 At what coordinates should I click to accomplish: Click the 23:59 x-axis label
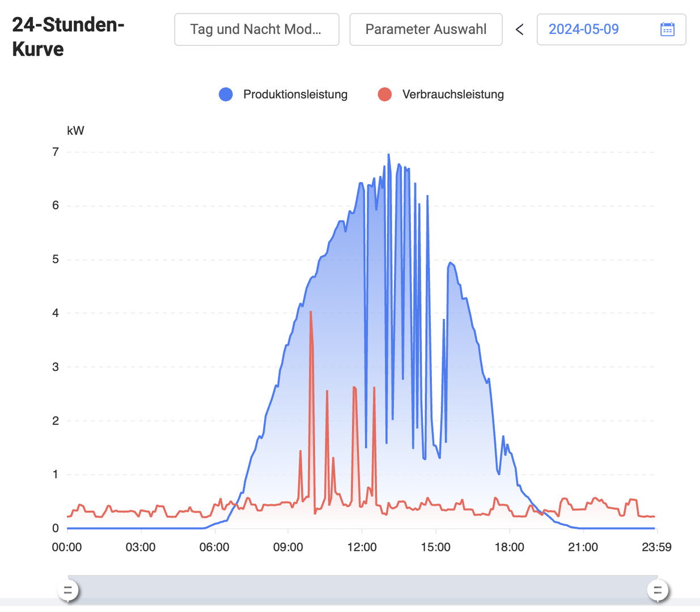pos(656,547)
